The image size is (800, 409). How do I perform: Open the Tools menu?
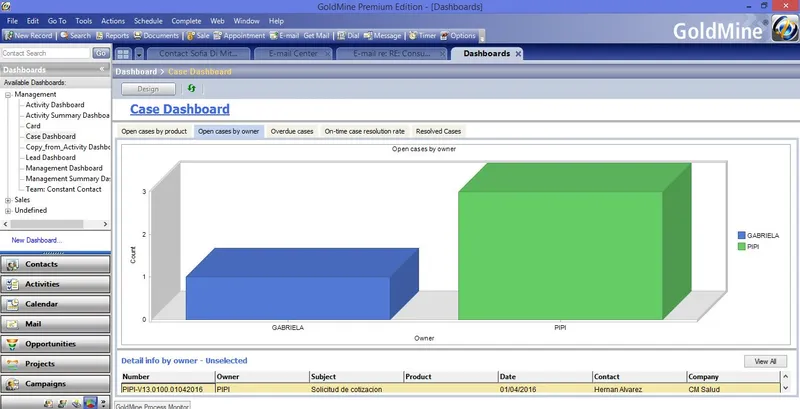(84, 21)
